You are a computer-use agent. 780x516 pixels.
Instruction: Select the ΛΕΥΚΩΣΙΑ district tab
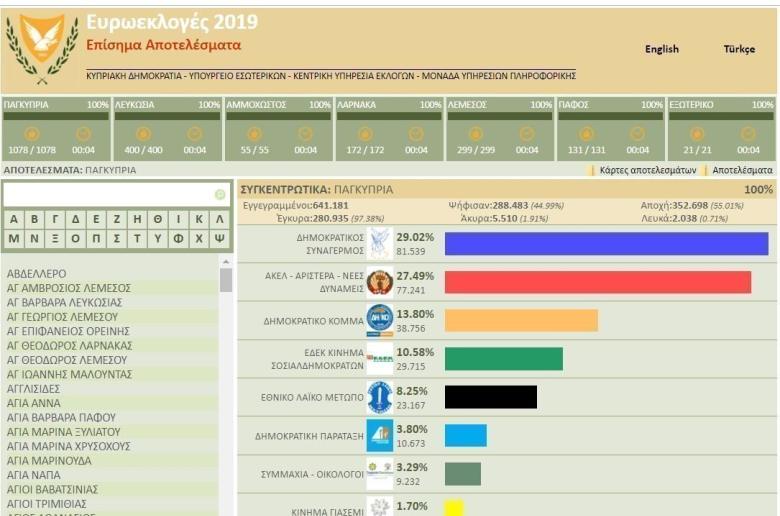pyautogui.click(x=167, y=129)
